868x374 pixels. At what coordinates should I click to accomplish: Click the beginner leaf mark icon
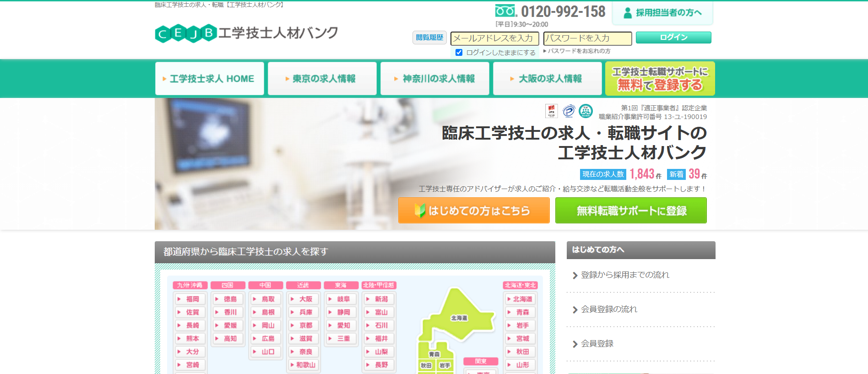(420, 211)
